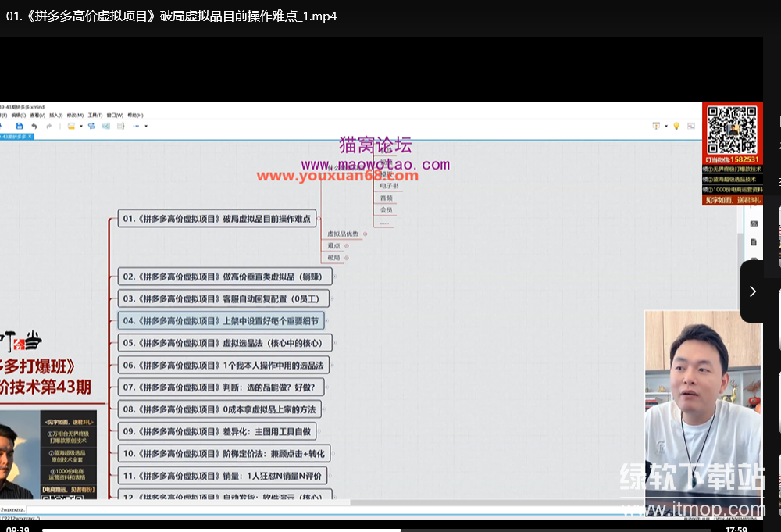Image resolution: width=781 pixels, height=532 pixels.
Task: Click the presenter webcam overlay
Action: click(703, 413)
